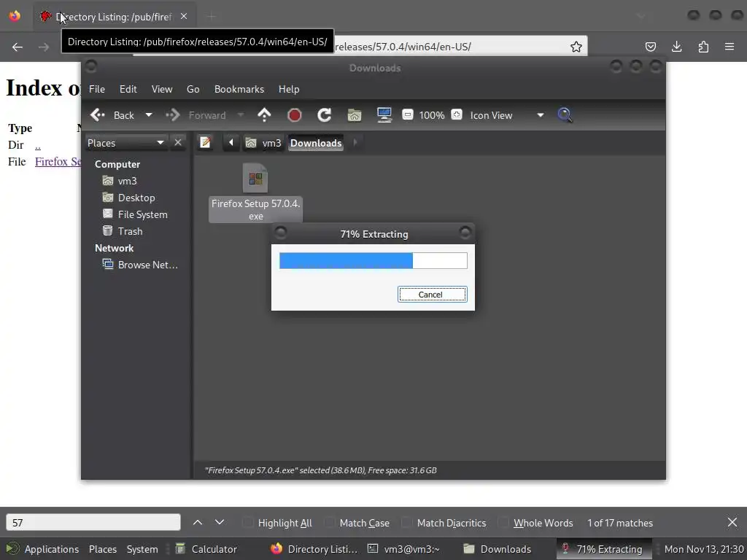Cancel the extraction
747x560 pixels.
[432, 295]
